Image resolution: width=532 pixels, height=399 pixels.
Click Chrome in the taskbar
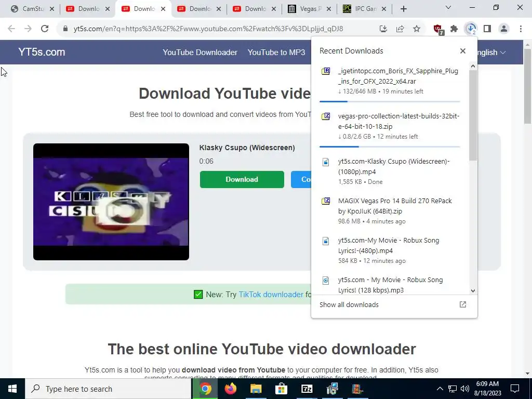pyautogui.click(x=205, y=389)
